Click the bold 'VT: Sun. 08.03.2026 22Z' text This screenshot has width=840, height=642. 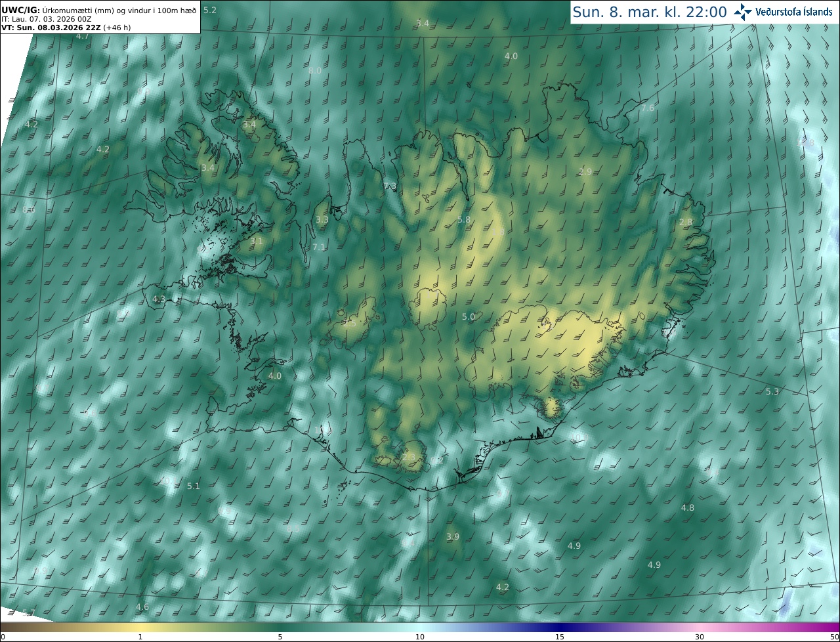point(51,28)
